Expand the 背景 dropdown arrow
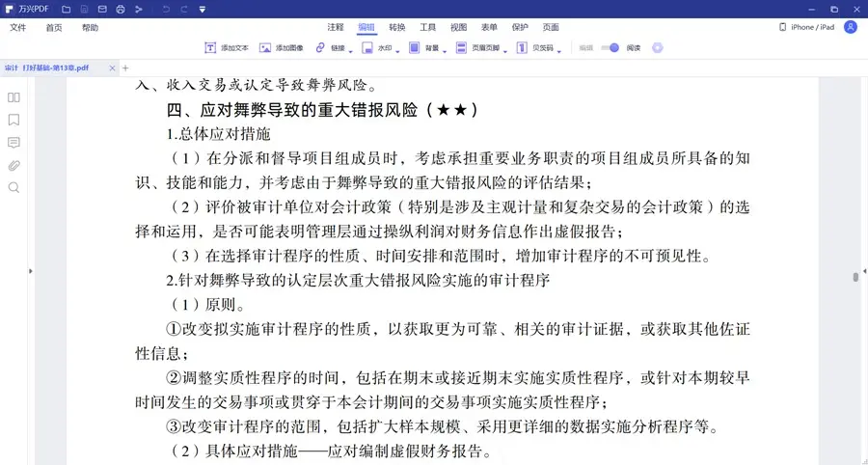Image resolution: width=868 pixels, height=465 pixels. pyautogui.click(x=445, y=51)
